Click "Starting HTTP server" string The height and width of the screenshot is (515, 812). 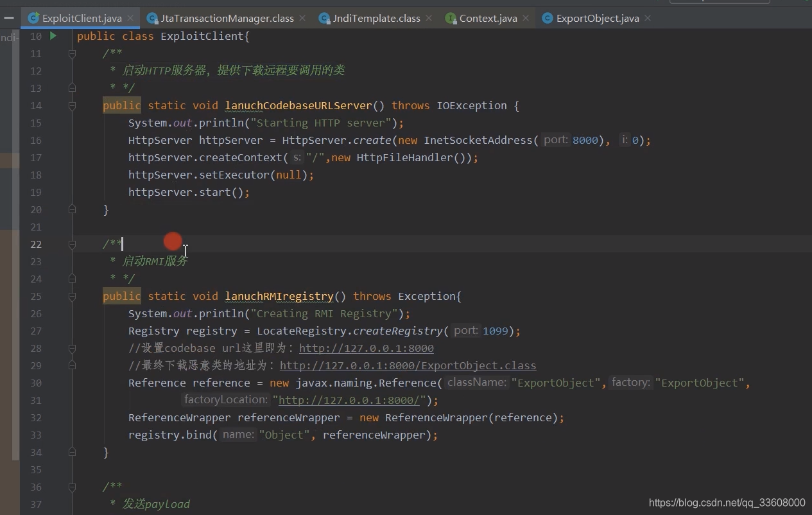(x=321, y=123)
